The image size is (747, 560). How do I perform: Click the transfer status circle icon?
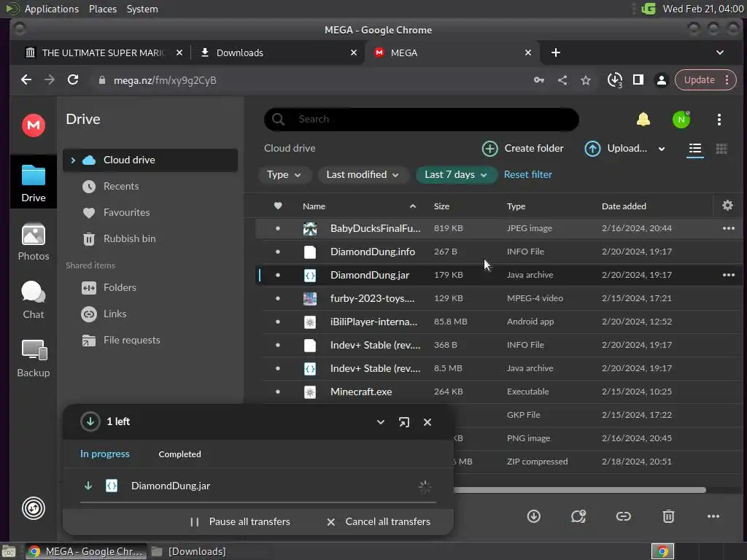click(x=34, y=508)
